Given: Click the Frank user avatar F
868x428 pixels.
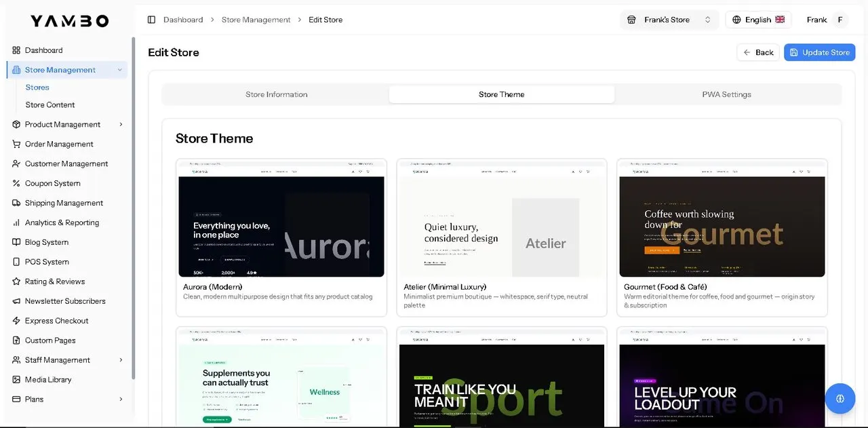Looking at the screenshot, I should click(840, 20).
